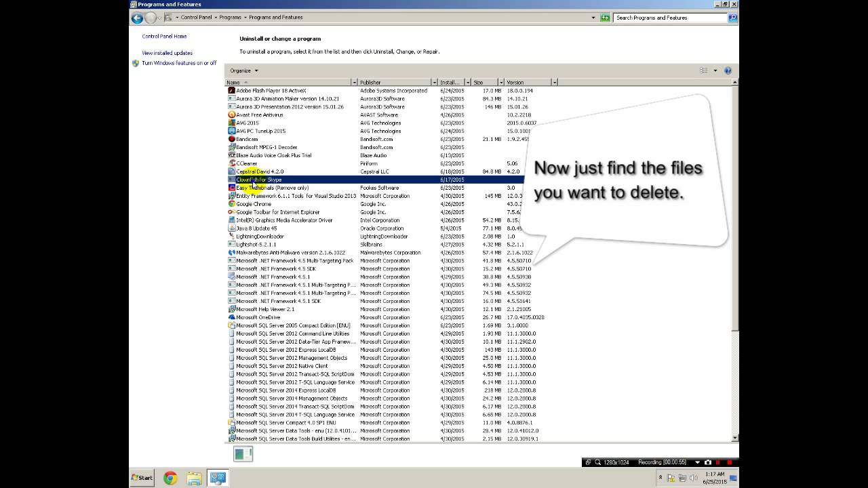This screenshot has width=868, height=488.
Task: Sort by the Name column header
Action: [x=288, y=82]
